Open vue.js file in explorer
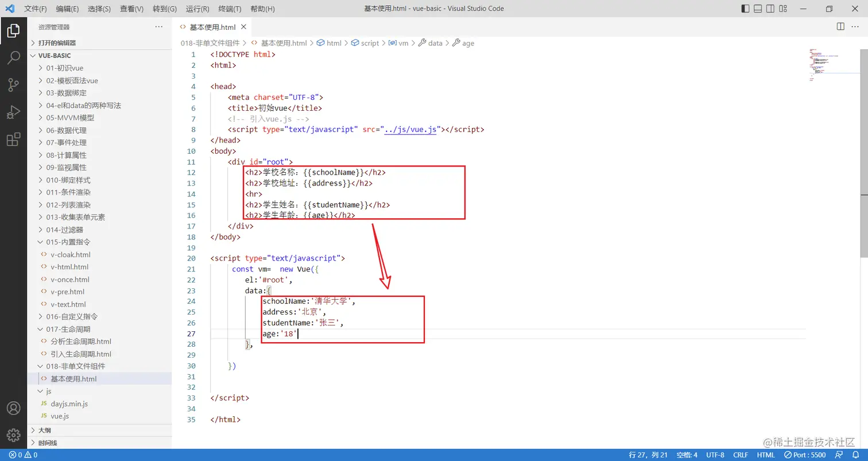 coord(100,416)
